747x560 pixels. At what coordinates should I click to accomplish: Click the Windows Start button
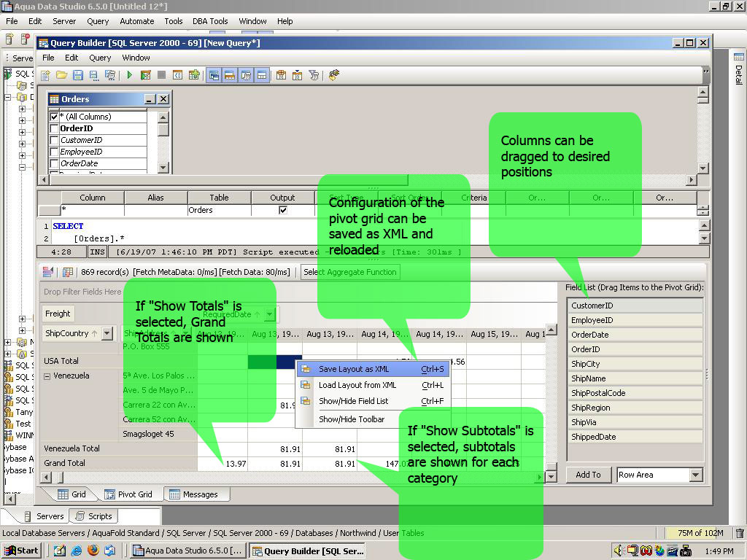23,551
